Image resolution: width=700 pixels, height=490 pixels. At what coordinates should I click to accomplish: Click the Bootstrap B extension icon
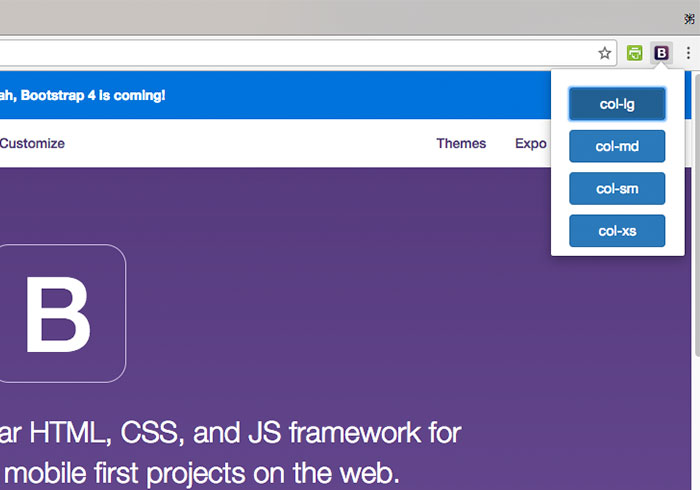(661, 53)
